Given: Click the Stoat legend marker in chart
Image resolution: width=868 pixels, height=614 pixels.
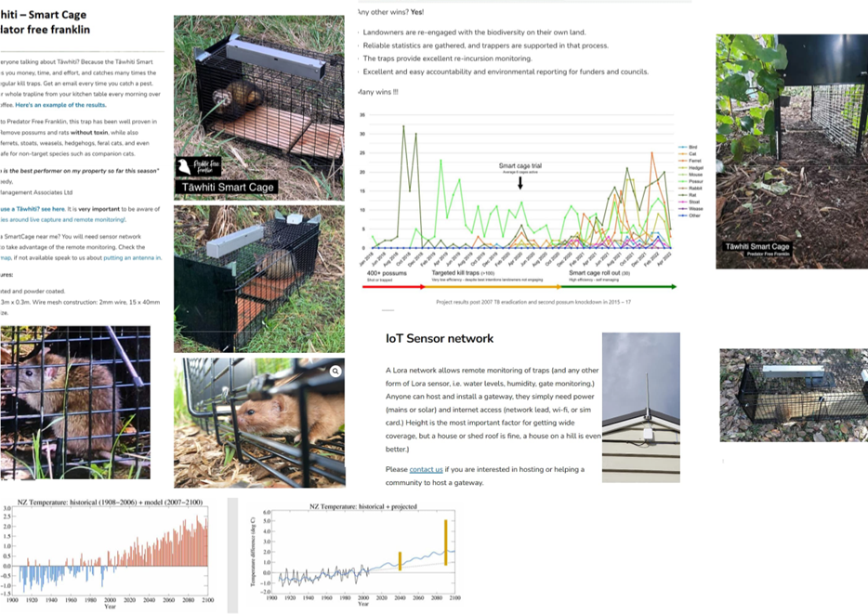Looking at the screenshot, I should click(x=683, y=202).
